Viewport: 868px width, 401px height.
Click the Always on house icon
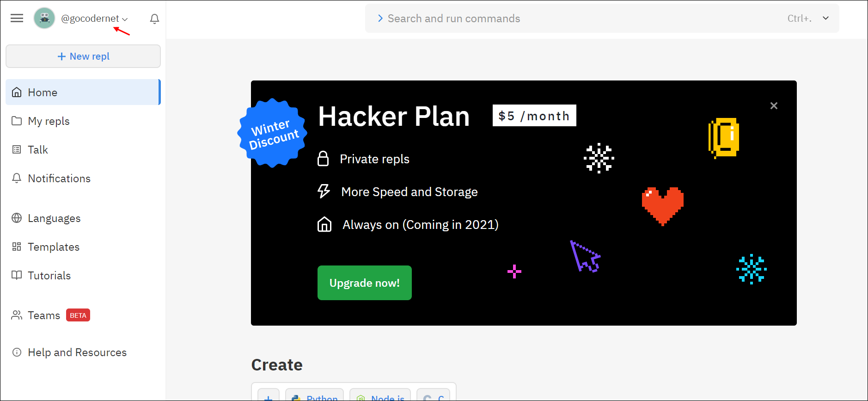click(x=324, y=224)
